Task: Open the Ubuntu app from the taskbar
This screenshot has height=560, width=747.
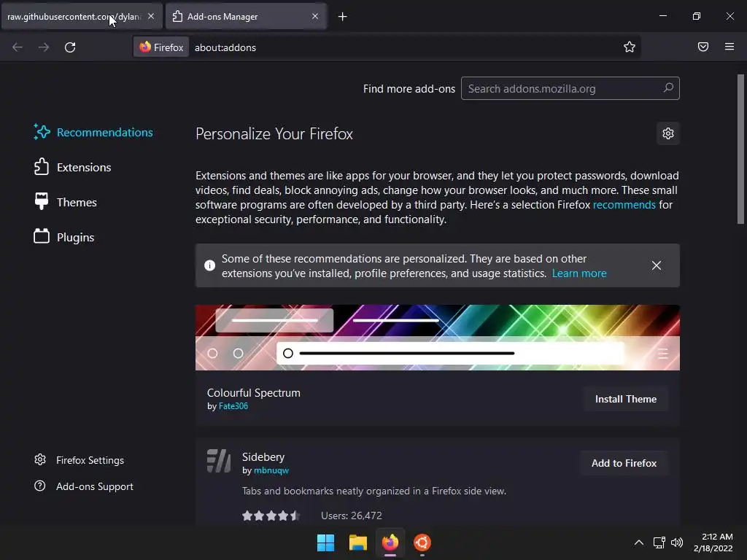Action: (422, 542)
